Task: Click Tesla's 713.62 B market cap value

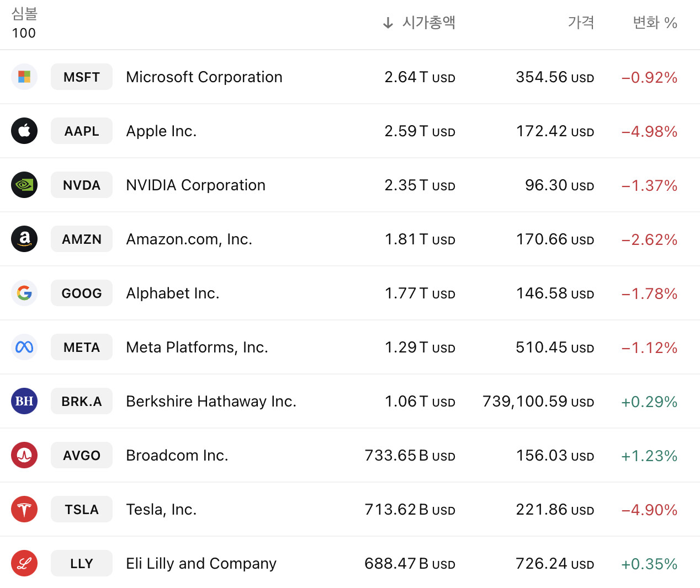Action: coord(410,509)
